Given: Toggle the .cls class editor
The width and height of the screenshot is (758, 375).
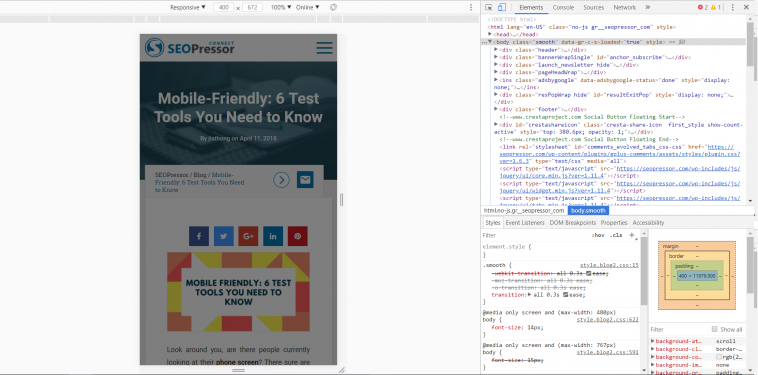Looking at the screenshot, I should tap(615, 235).
